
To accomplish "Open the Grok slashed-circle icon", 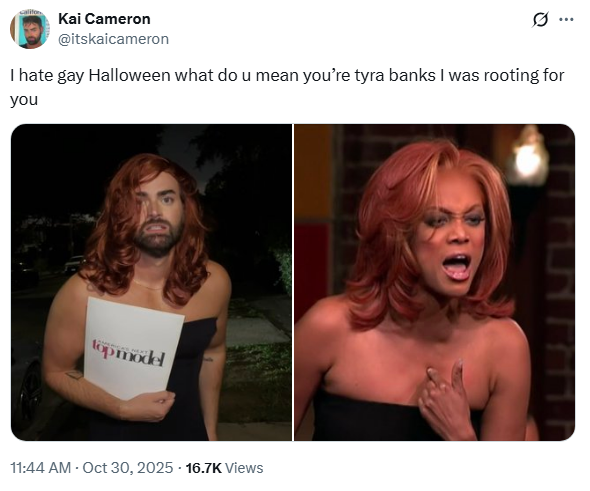I will pyautogui.click(x=540, y=20).
